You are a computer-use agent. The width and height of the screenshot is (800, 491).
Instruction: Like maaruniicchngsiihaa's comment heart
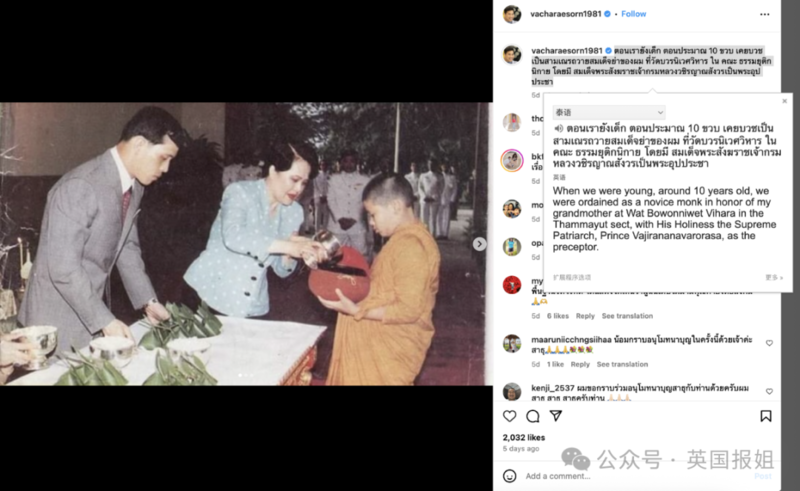click(x=769, y=343)
